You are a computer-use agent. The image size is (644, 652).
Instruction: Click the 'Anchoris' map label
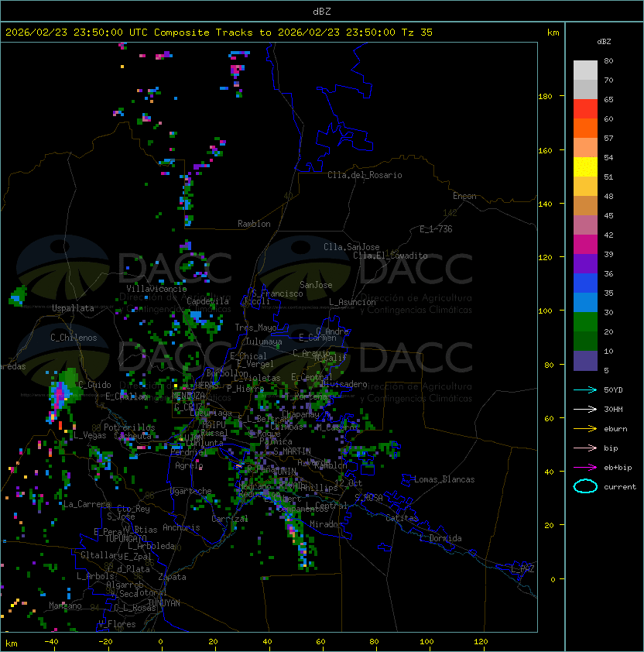(181, 527)
